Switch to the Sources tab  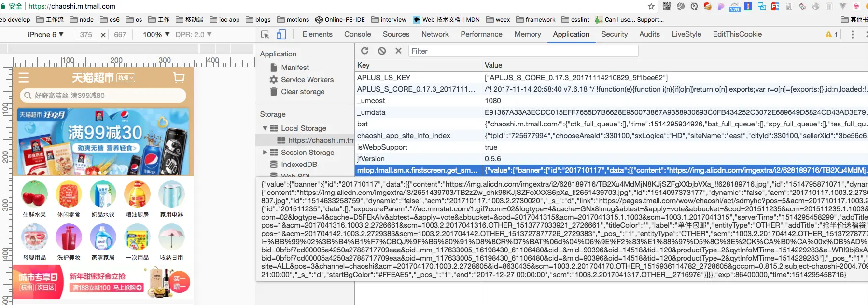[x=396, y=34]
